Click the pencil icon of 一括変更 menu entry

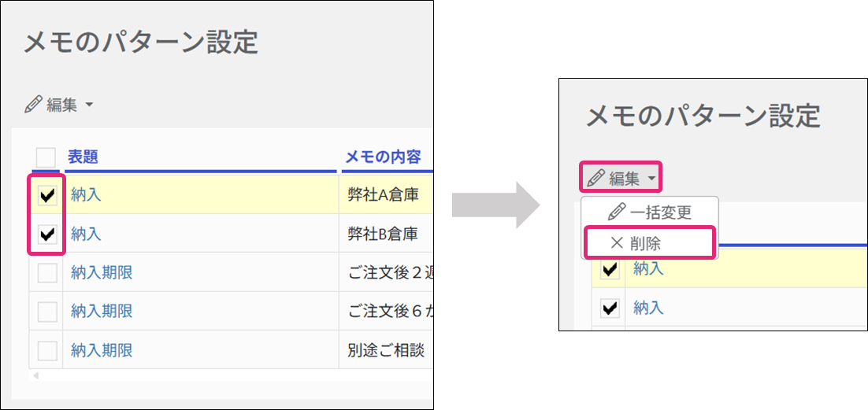618,212
